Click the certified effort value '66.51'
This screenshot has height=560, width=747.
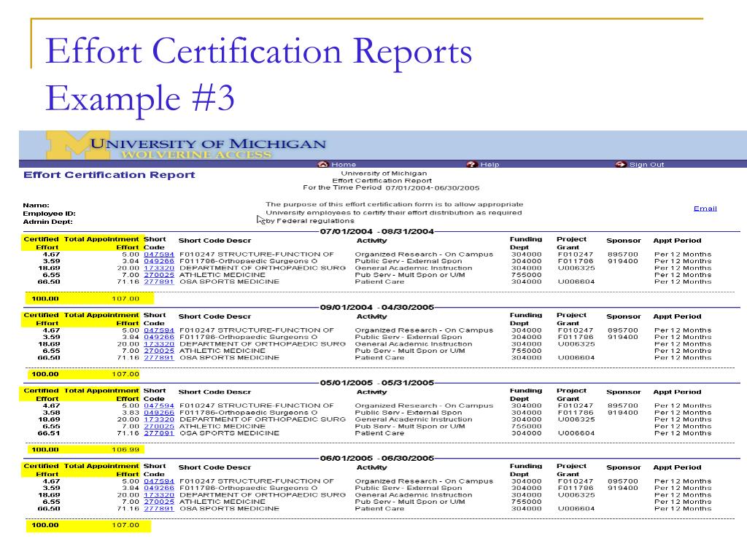(49, 433)
